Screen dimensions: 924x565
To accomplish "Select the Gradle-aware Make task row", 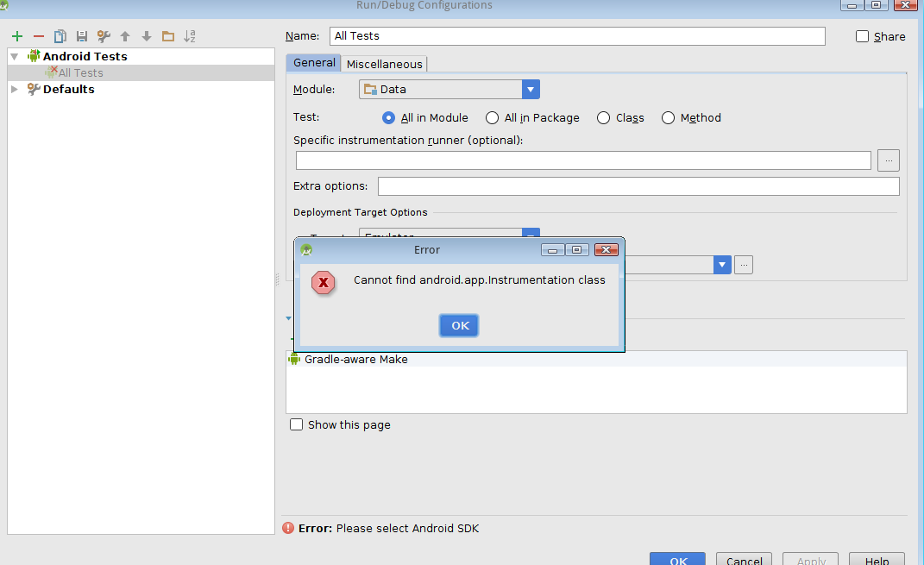I will click(596, 359).
